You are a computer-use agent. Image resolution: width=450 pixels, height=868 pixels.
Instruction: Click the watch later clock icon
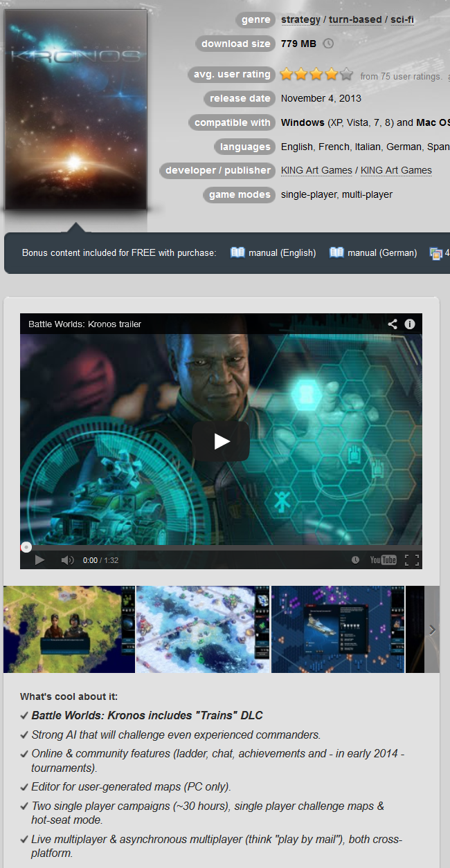pyautogui.click(x=355, y=560)
